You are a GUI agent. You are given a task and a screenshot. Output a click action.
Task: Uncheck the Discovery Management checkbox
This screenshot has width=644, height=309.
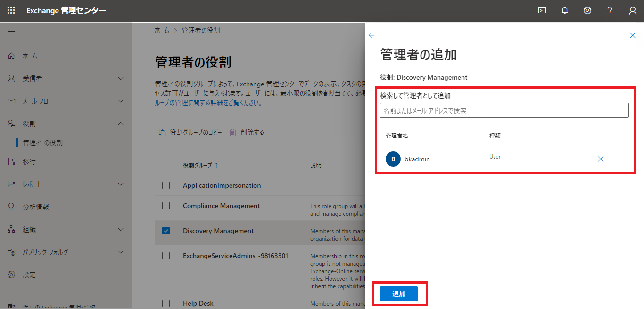[x=166, y=231]
